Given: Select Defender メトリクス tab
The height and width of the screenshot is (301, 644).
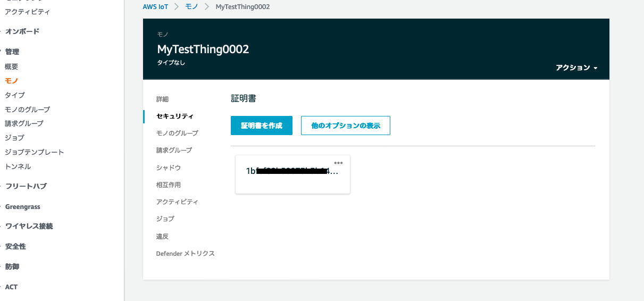Looking at the screenshot, I should pos(185,254).
